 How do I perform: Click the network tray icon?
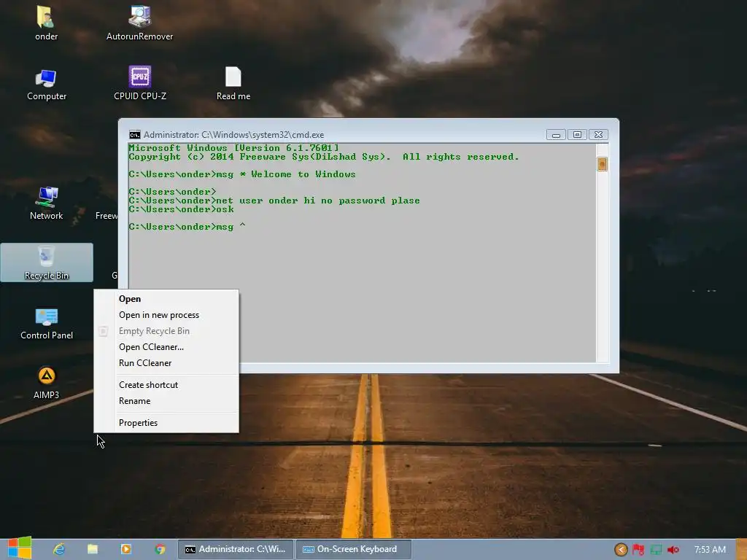click(x=656, y=550)
